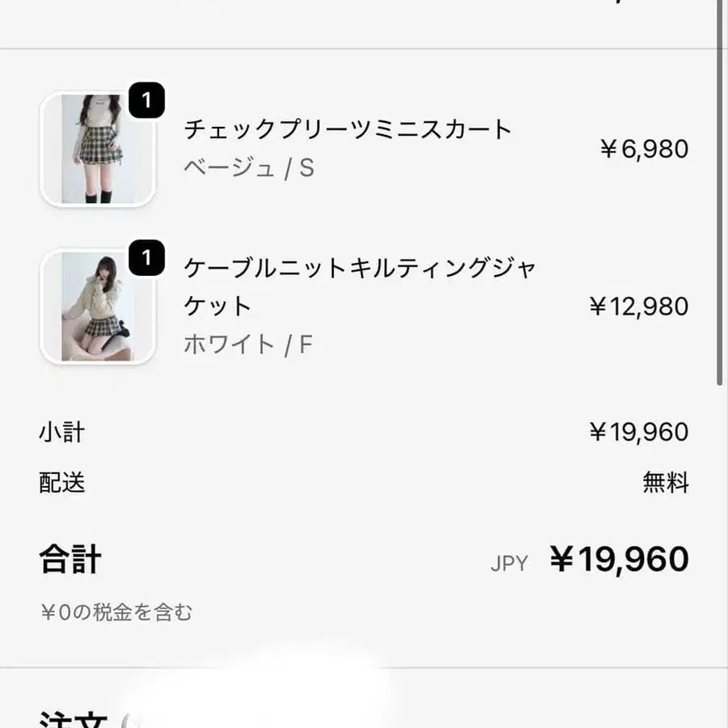728x728 pixels.
Task: Open the チェックプリーツミニスカート product thumbnail
Action: [x=97, y=147]
